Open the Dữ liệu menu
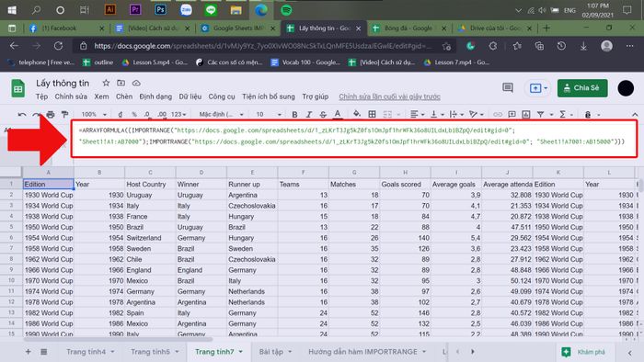The height and width of the screenshot is (362, 644). click(190, 96)
